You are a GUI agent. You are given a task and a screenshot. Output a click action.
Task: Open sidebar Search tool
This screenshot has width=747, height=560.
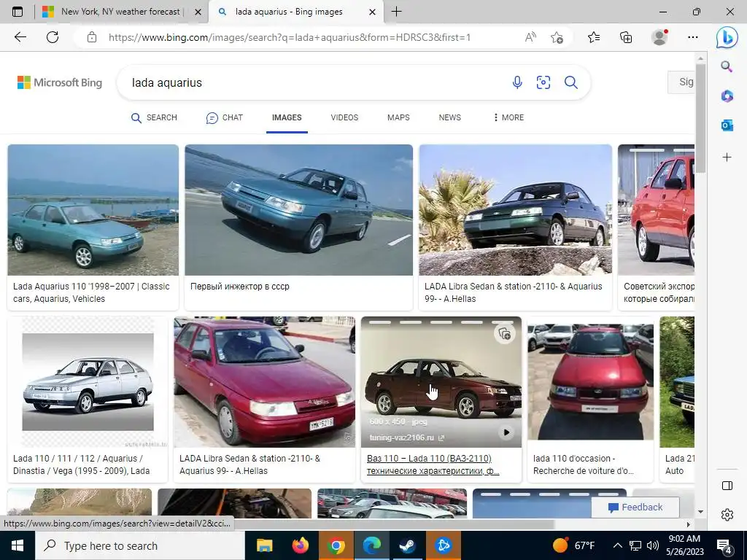coord(727,66)
